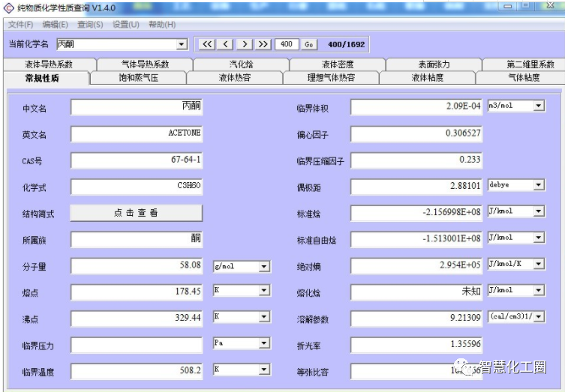The image size is (565, 392).
Task: Switch to the 第二维里系数 tab
Action: tap(524, 64)
